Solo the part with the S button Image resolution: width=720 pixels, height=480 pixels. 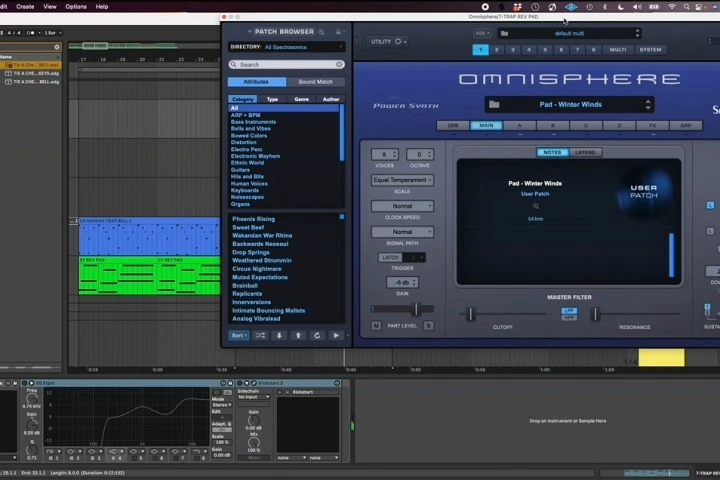pyautogui.click(x=428, y=326)
